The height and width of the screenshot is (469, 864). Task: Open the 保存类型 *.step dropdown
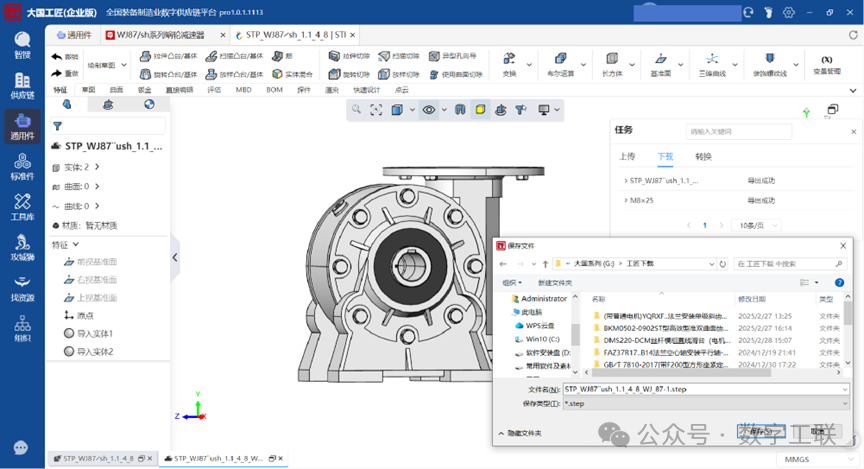click(x=706, y=403)
